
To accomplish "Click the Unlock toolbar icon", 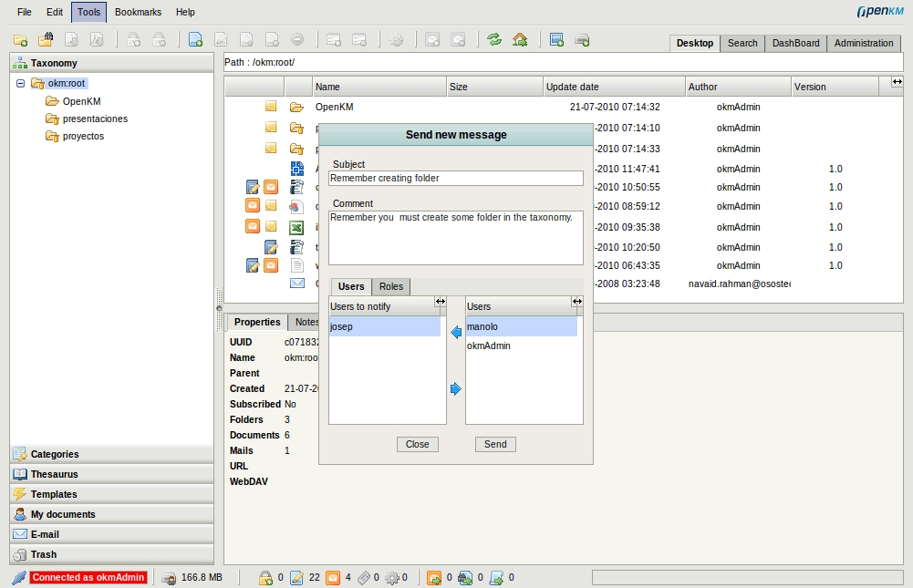I will pyautogui.click(x=159, y=39).
